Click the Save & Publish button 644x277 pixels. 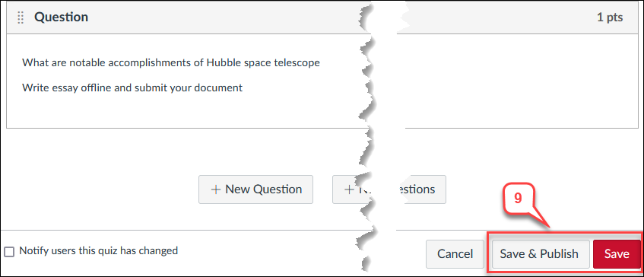(539, 254)
